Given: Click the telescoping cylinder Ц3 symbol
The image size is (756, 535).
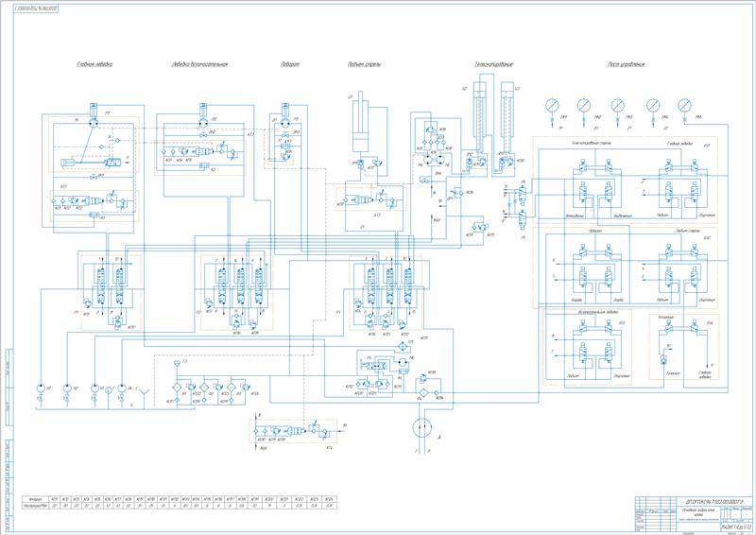Looking at the screenshot, I should pyautogui.click(x=507, y=115).
